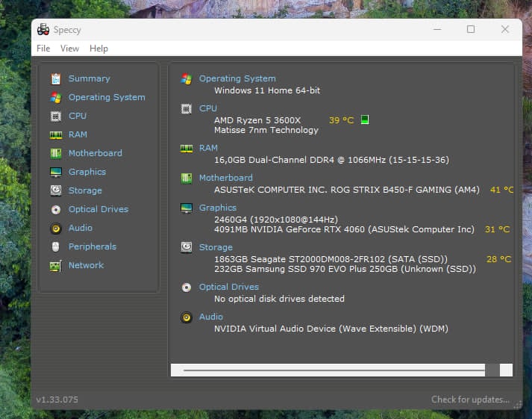Image resolution: width=532 pixels, height=419 pixels.
Task: Click the Optical Drives heading link in summary
Action: pos(228,288)
